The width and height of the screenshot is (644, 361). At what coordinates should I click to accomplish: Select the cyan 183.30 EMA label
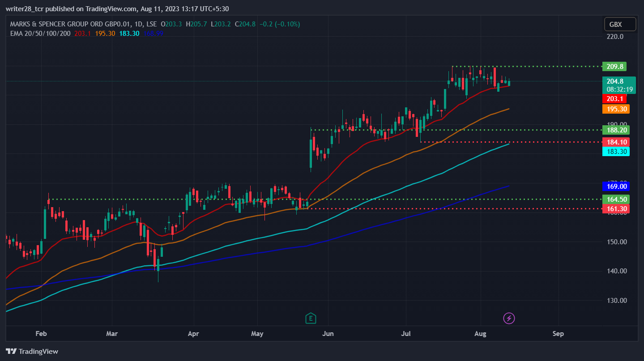click(616, 152)
